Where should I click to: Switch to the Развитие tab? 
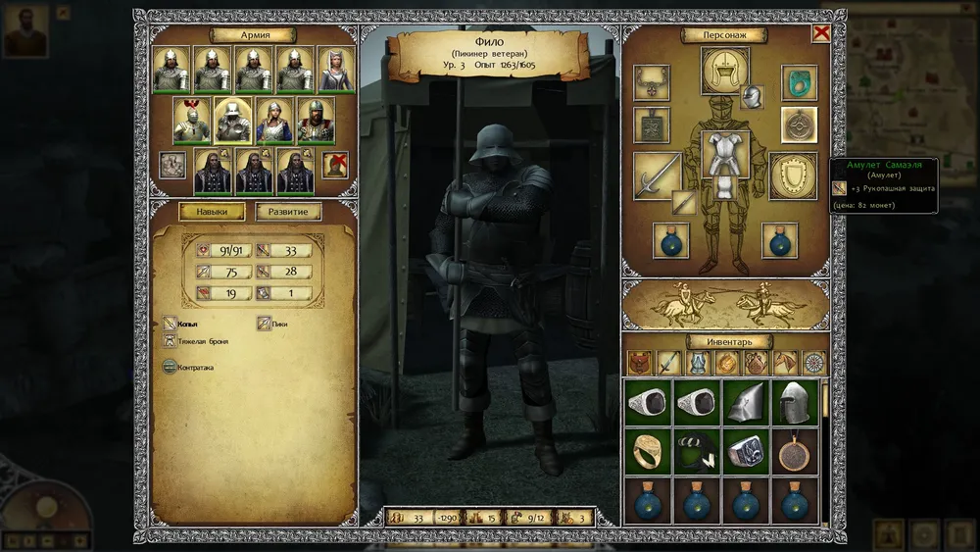click(x=288, y=212)
